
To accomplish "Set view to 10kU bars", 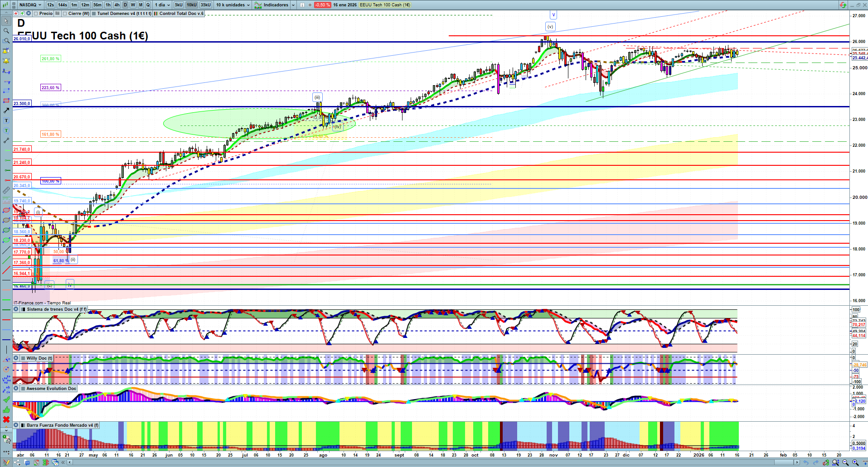I will pos(192,5).
